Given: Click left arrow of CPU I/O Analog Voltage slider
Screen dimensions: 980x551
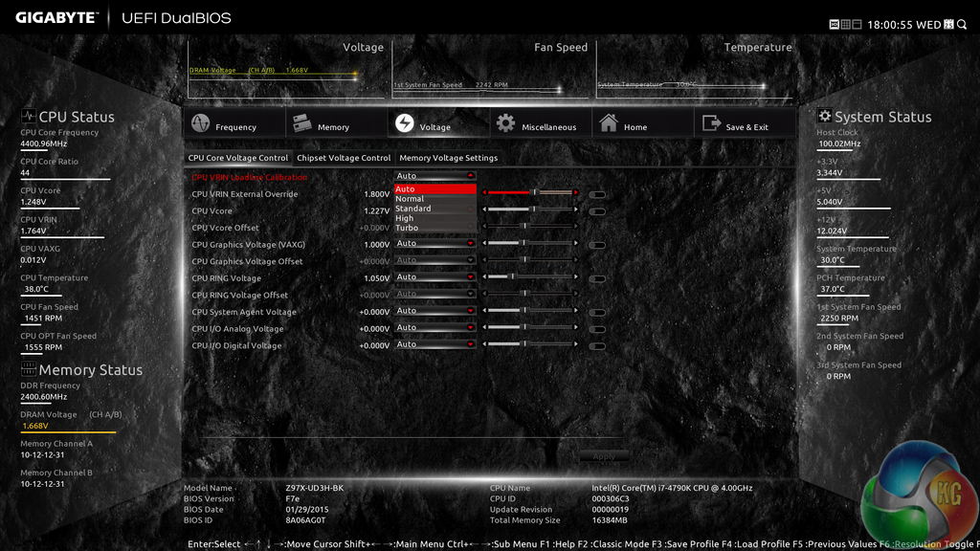Looking at the screenshot, I should pos(484,327).
